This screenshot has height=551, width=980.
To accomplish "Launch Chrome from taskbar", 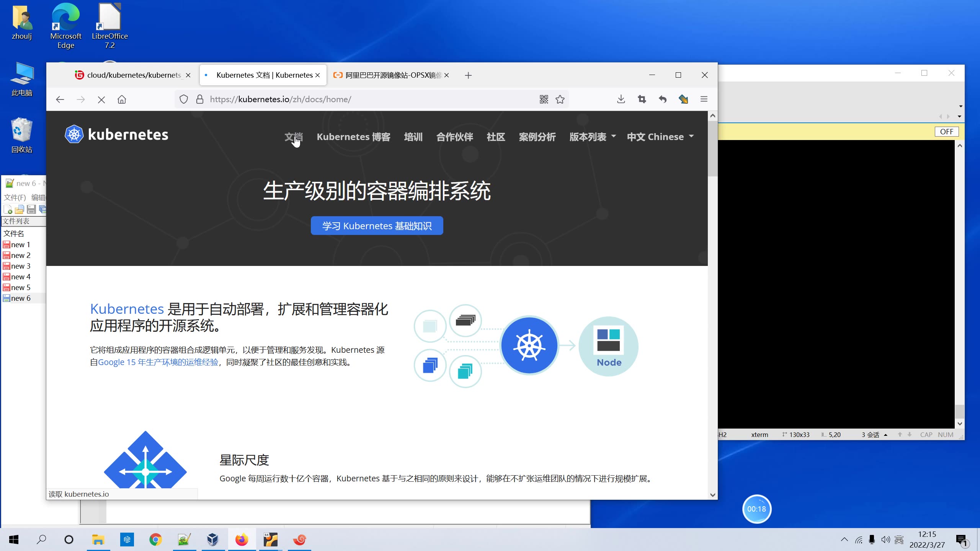I will 155,540.
